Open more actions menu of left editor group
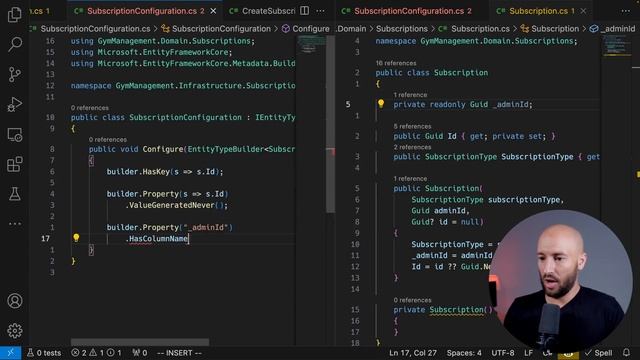The image size is (640, 360). [x=321, y=11]
